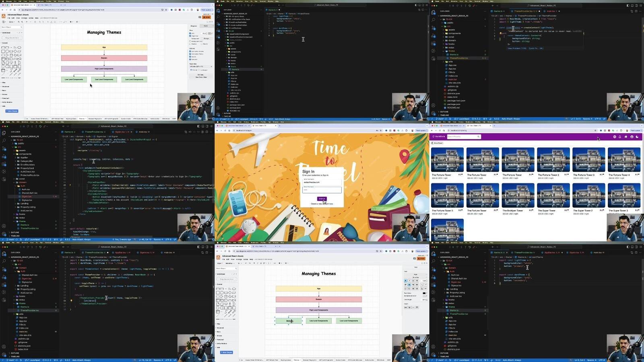The image size is (644, 362).
Task: Open Extensions icon in toggleTheme editor's activity bar
Action: 4,285
